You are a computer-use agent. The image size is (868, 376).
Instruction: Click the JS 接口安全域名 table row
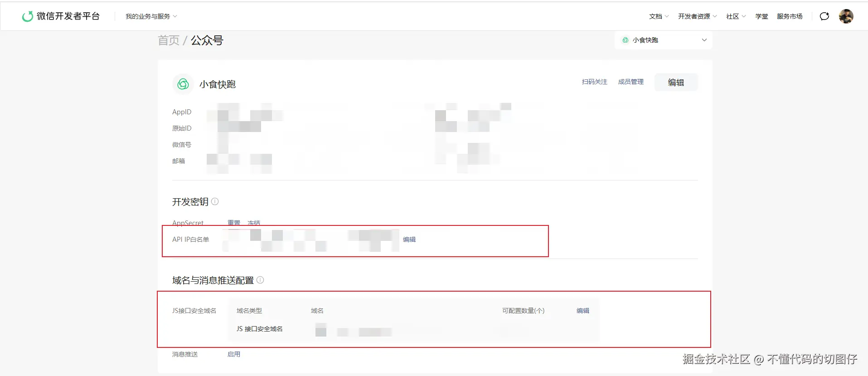tap(414, 329)
